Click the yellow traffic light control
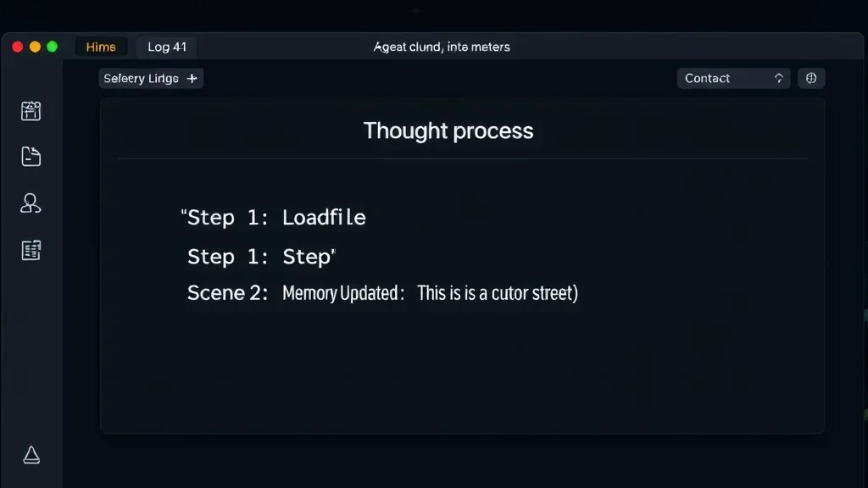The height and width of the screenshot is (488, 868). [x=34, y=48]
